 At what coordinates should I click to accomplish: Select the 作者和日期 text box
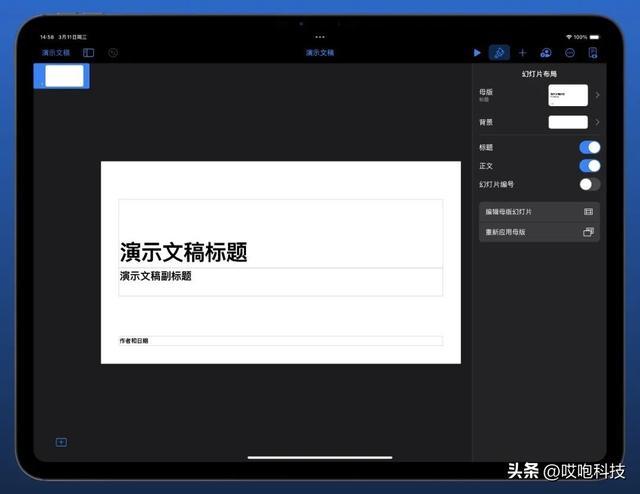click(x=280, y=341)
